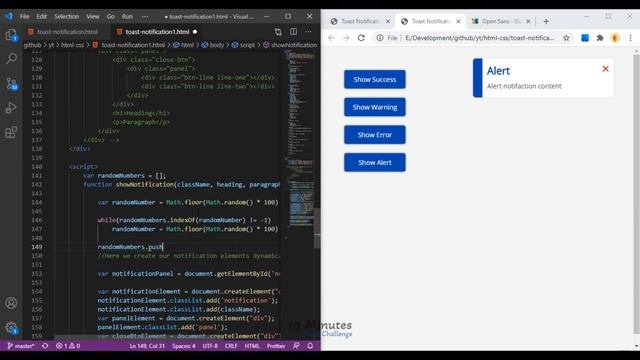Open the File menu in VS Code
Viewport: 640px width, 360px height.
24,16
